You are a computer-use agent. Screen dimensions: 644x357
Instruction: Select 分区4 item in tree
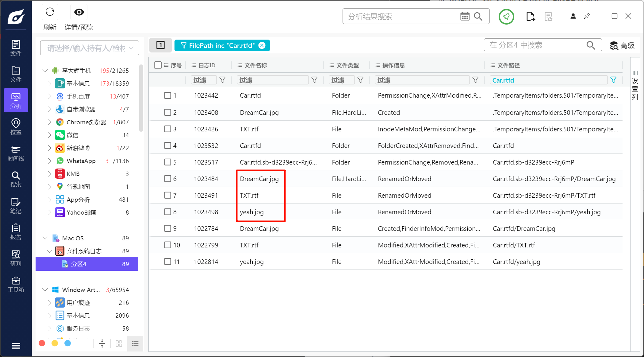pos(79,264)
